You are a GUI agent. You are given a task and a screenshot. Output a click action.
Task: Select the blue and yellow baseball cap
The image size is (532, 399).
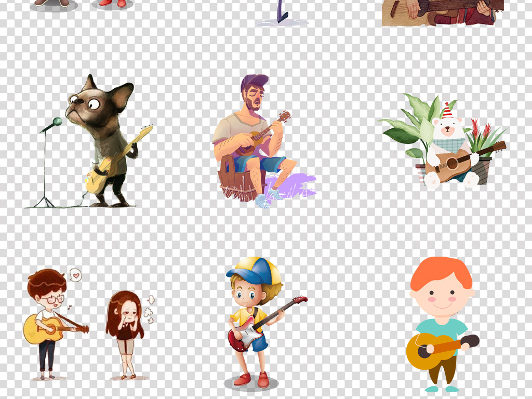pyautogui.click(x=252, y=270)
